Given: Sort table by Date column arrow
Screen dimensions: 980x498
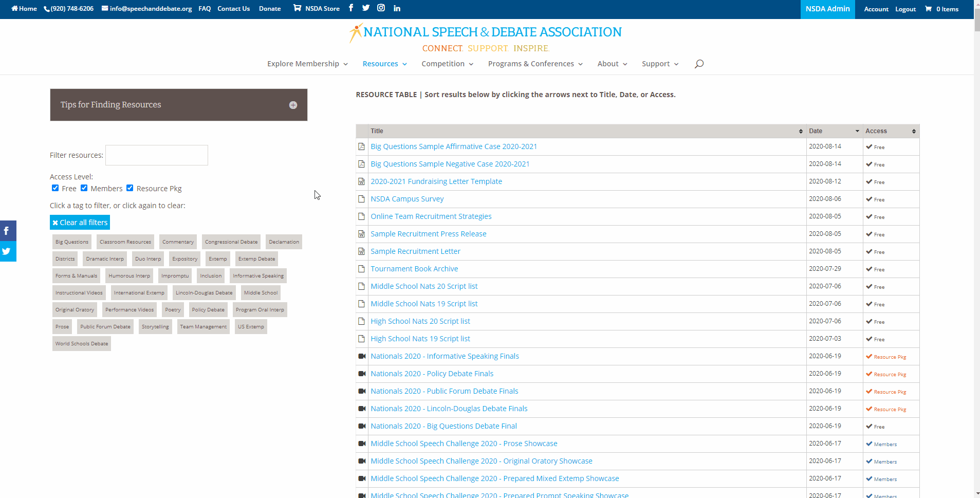Looking at the screenshot, I should coord(857,131).
